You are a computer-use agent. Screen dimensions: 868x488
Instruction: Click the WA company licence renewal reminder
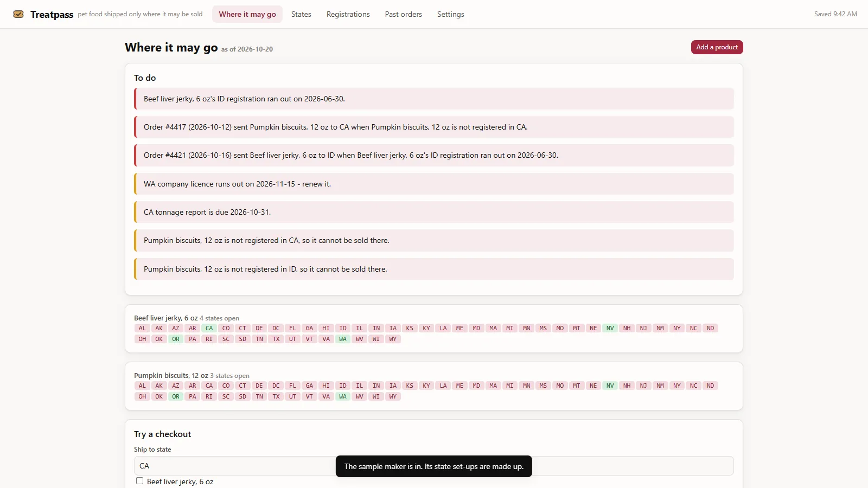coord(433,184)
